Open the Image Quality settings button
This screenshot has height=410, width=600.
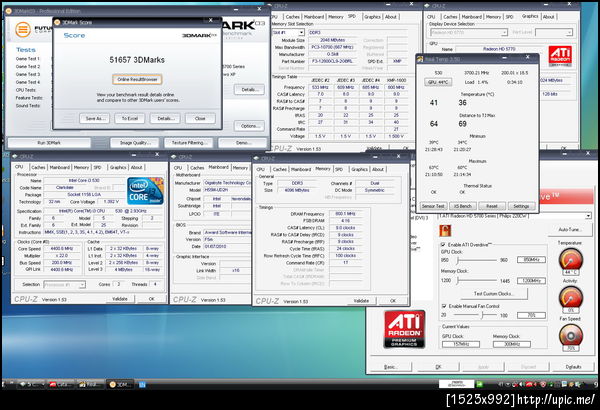[x=135, y=143]
